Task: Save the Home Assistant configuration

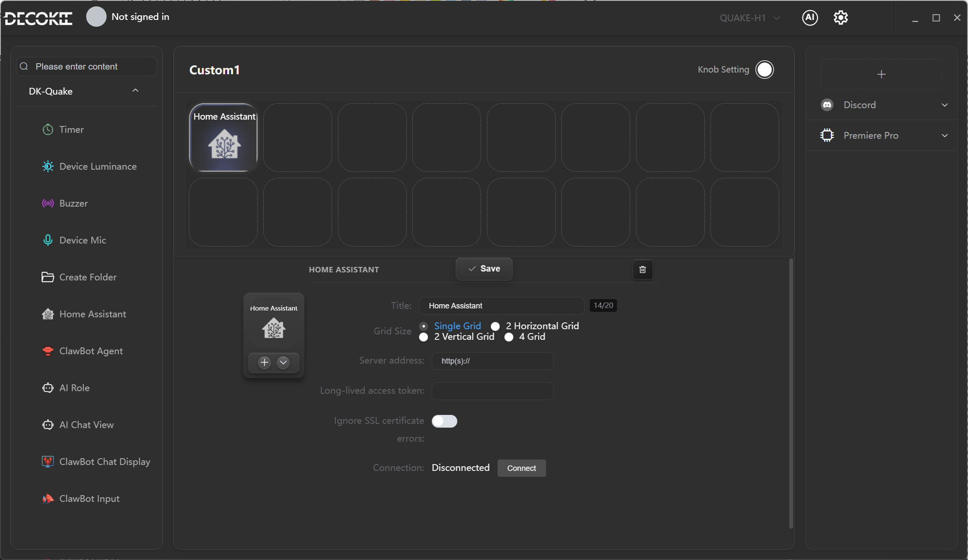Action: [x=484, y=269]
